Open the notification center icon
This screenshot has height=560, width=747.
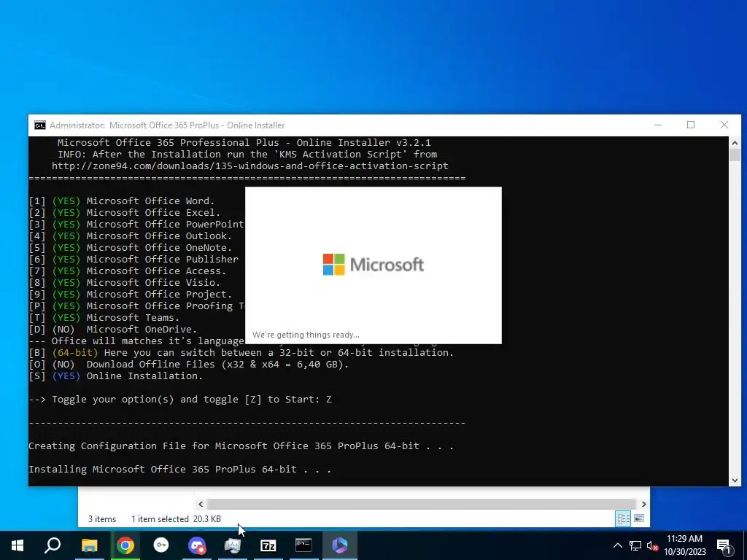point(724,546)
